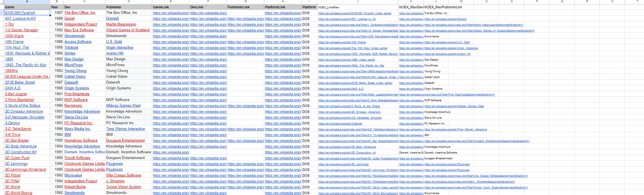Select column P via its letter header
644x195 pixels.
[537, 2]
